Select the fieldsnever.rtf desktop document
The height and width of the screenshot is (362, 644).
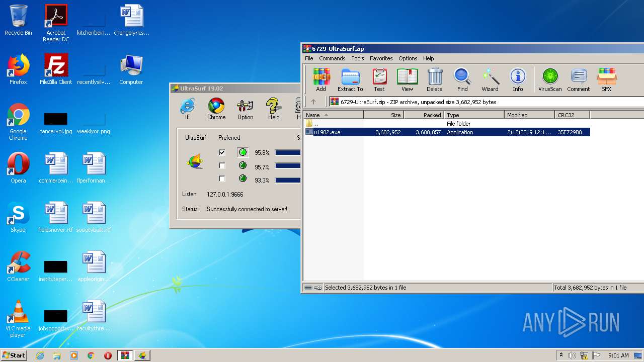56,217
